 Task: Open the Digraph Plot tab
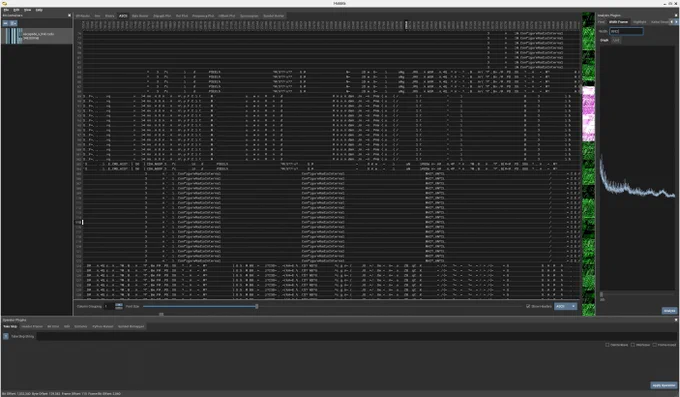click(162, 16)
